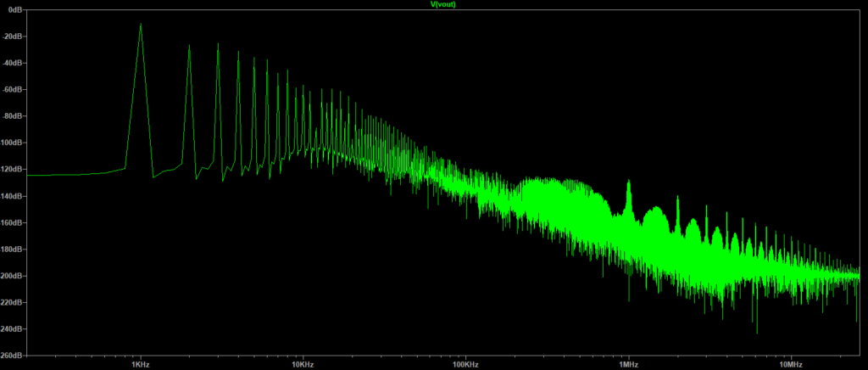Click the 1MHz frequency axis label

(628, 363)
